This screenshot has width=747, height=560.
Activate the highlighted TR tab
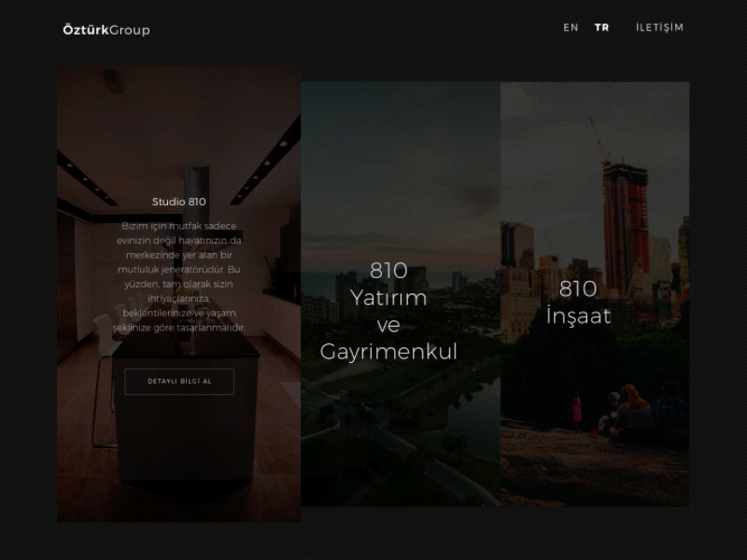[x=601, y=28]
